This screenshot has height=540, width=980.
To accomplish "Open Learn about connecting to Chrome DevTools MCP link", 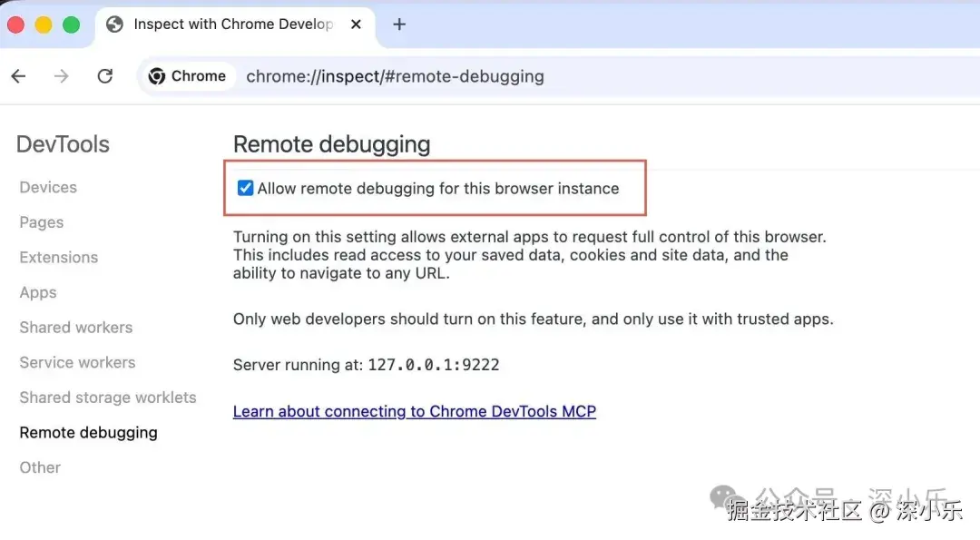I will [x=414, y=411].
